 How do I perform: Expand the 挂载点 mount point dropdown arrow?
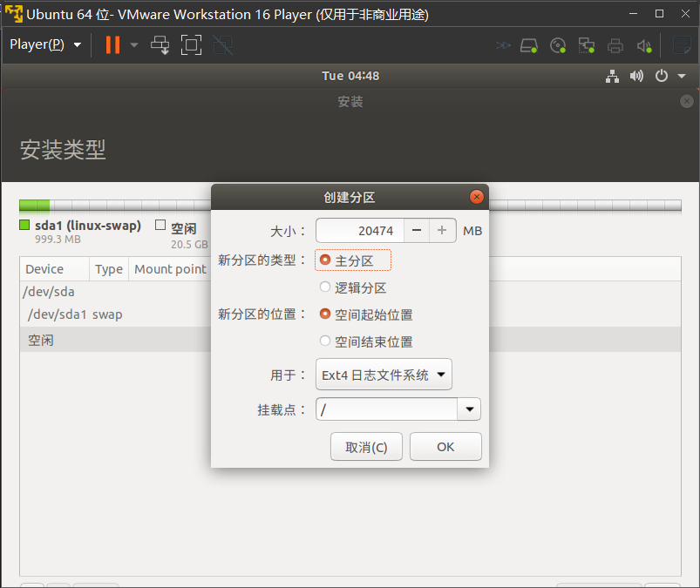pos(470,409)
